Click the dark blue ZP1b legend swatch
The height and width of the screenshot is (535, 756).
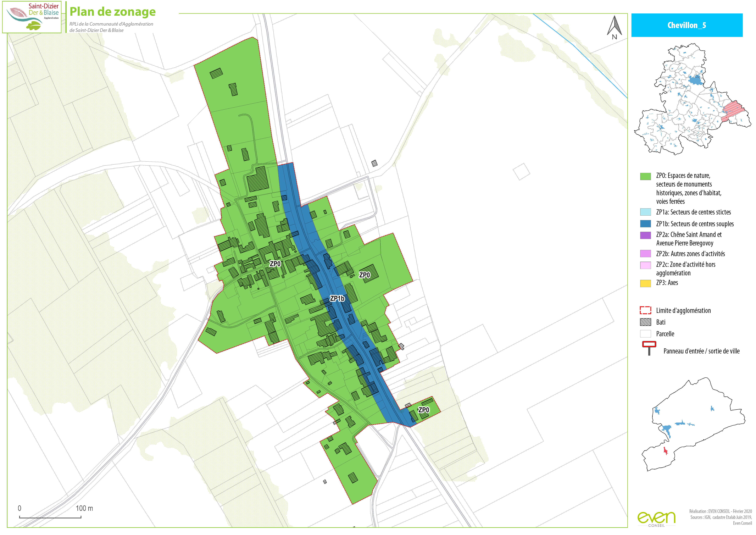[645, 224]
